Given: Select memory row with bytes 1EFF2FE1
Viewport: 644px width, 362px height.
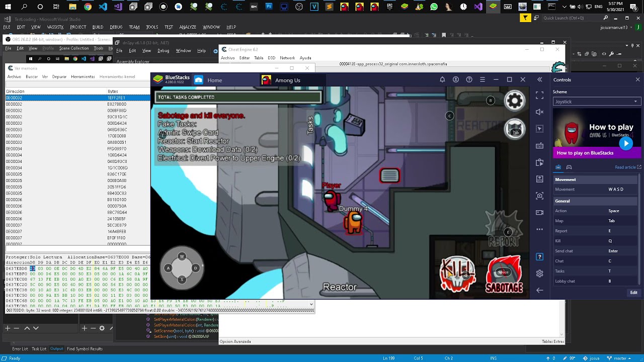Looking at the screenshot, I should pos(77,98).
